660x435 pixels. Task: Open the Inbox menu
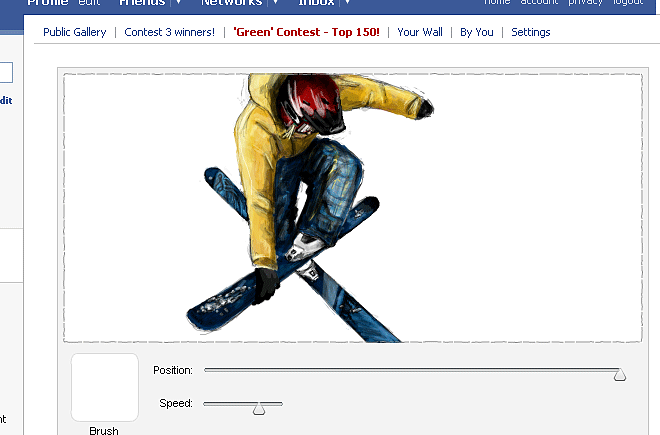[x=315, y=3]
